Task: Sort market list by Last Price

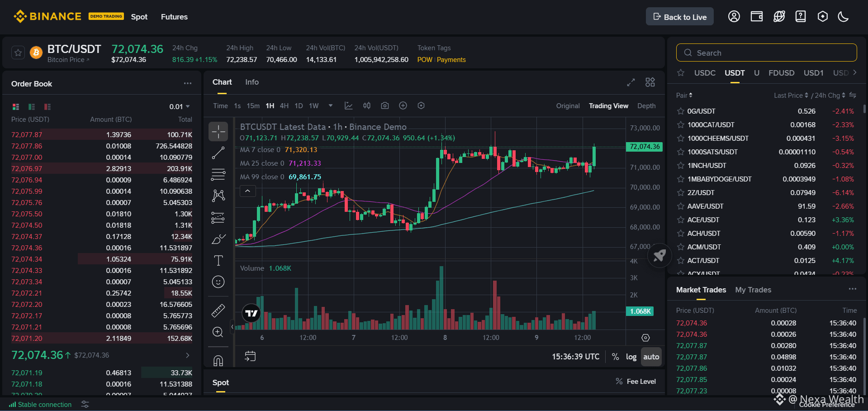Action: pos(791,95)
